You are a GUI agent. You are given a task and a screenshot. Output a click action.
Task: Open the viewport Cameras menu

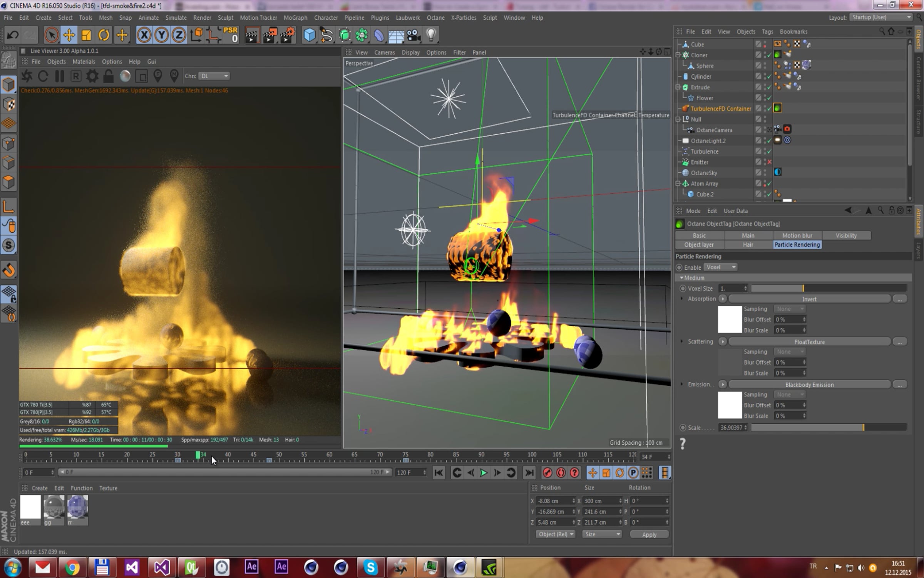pos(384,52)
